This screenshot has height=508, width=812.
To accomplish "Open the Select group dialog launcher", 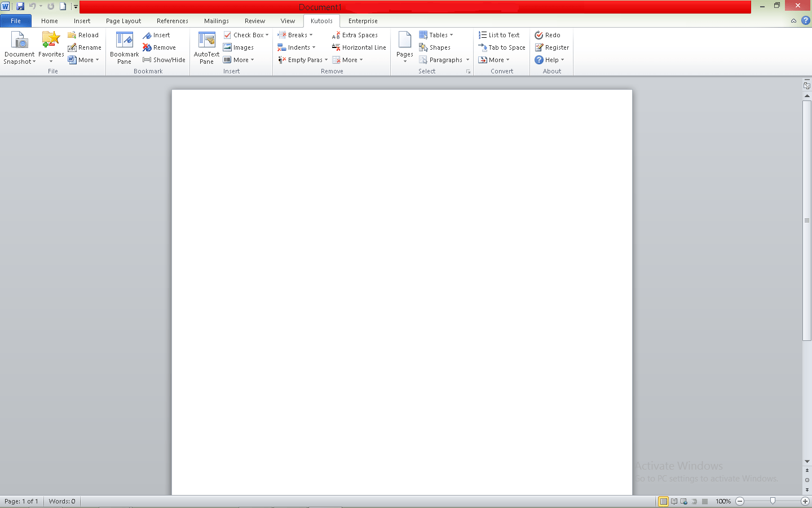I will (x=468, y=72).
